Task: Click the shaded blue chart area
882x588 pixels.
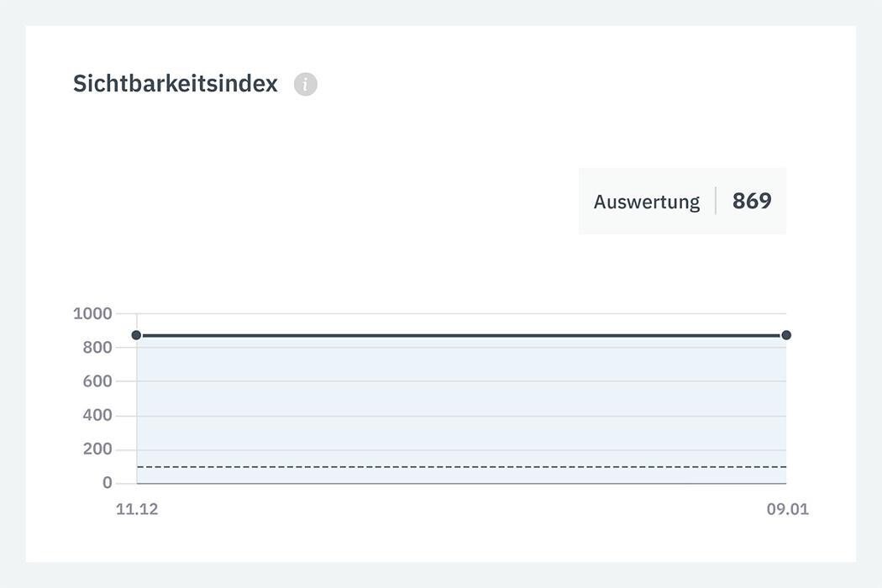Action: click(x=462, y=403)
